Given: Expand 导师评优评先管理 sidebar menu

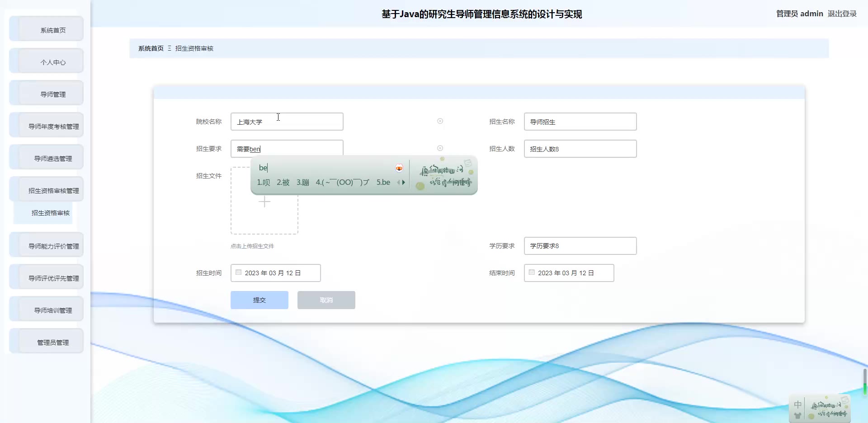Looking at the screenshot, I should (47, 277).
